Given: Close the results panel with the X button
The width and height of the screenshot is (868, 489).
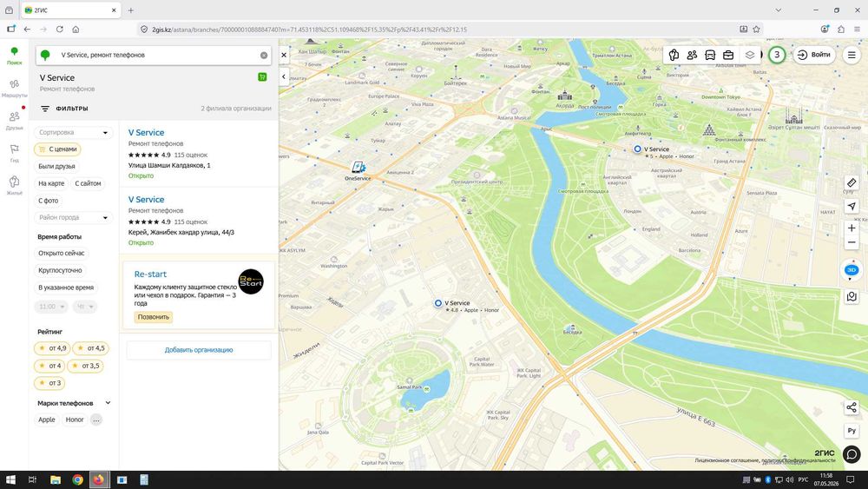Looking at the screenshot, I should [x=284, y=56].
